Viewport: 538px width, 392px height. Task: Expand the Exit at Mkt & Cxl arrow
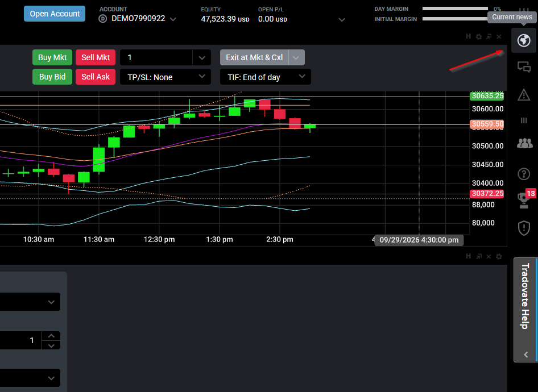[x=296, y=57]
